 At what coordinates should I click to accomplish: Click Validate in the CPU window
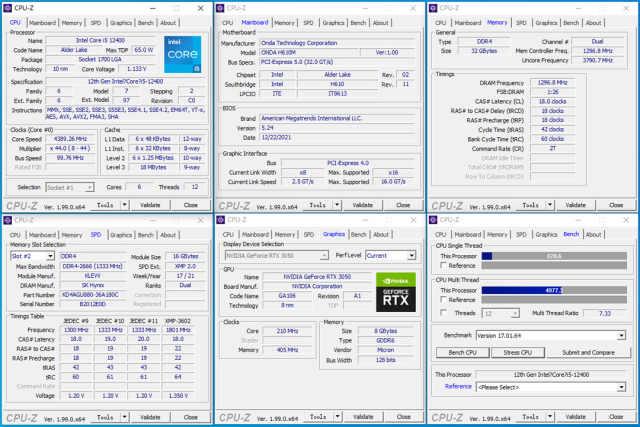pyautogui.click(x=150, y=205)
